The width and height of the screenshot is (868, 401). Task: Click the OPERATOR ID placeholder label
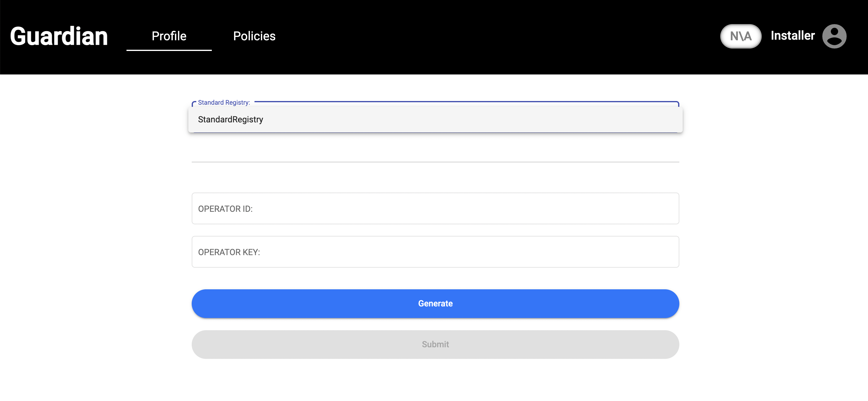(x=225, y=209)
